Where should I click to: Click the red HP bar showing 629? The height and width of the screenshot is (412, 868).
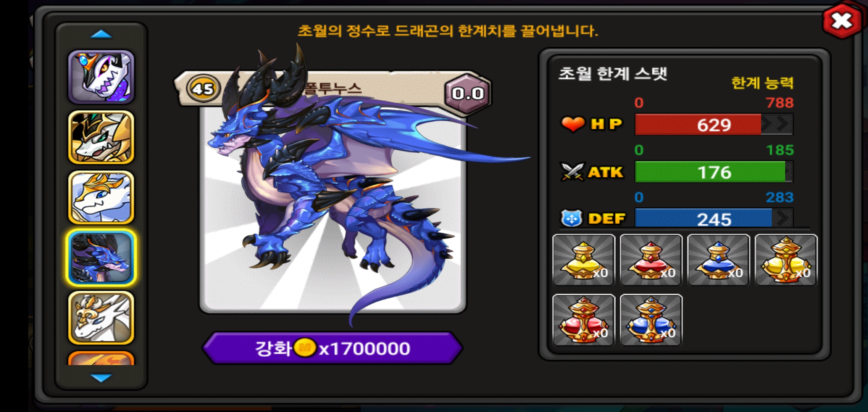(714, 124)
